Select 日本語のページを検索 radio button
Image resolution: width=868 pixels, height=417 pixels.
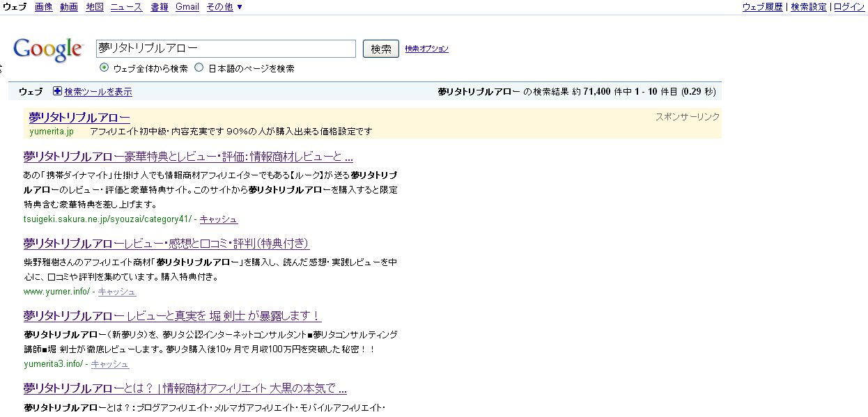pos(199,68)
